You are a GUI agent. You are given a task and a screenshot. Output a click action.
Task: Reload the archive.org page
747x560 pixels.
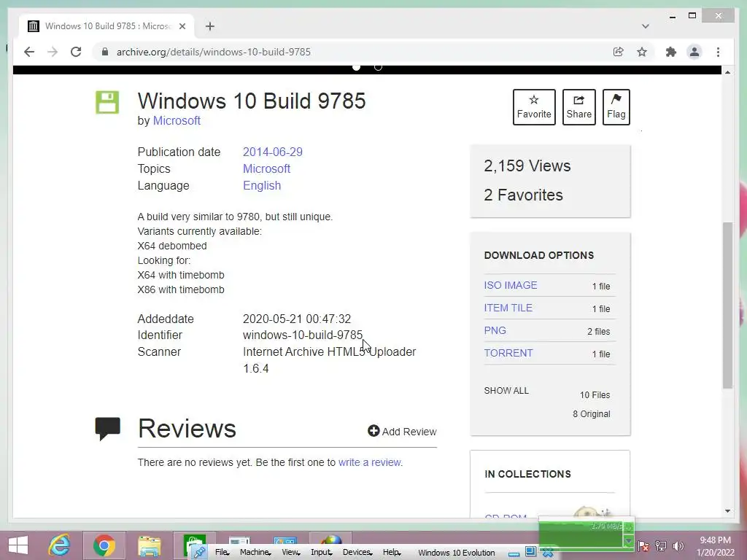coord(76,52)
